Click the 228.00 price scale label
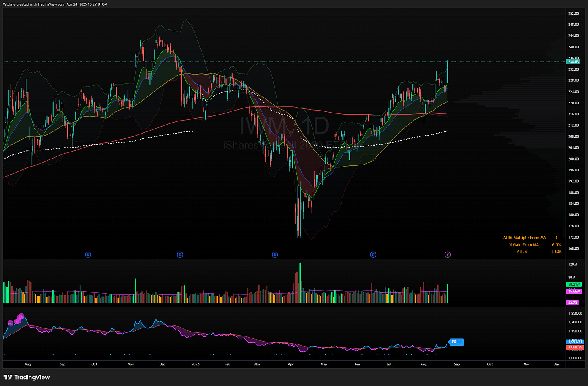 (573, 81)
